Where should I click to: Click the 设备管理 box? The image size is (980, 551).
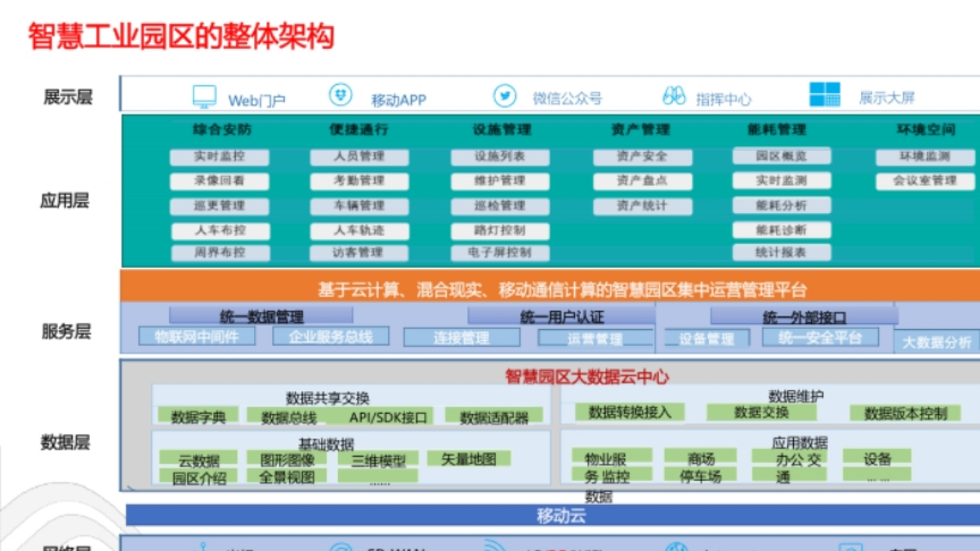pyautogui.click(x=706, y=338)
